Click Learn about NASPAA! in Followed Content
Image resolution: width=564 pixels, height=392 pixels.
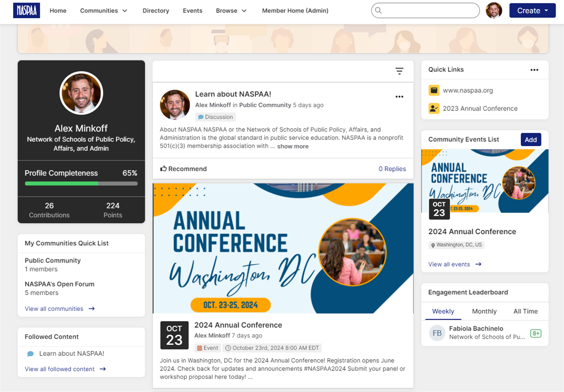click(72, 354)
